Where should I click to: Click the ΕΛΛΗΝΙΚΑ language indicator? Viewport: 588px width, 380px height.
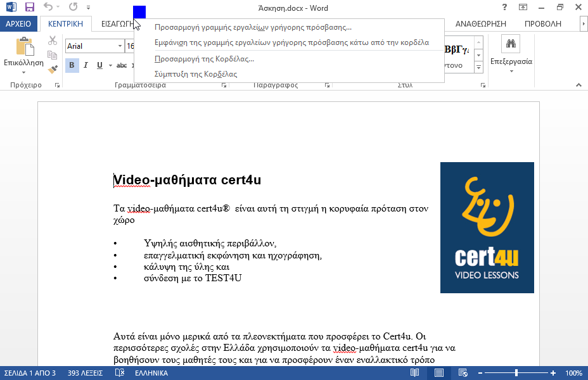[151, 373]
